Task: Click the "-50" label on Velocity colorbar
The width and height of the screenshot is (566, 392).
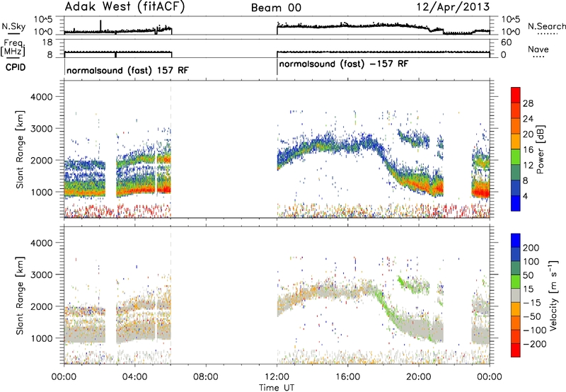Action: coord(532,316)
